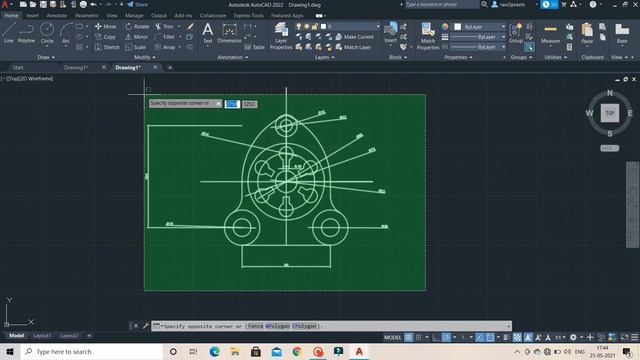This screenshot has width=640, height=360.
Task: Click the Erase tool pencil icon
Action: pos(190,27)
